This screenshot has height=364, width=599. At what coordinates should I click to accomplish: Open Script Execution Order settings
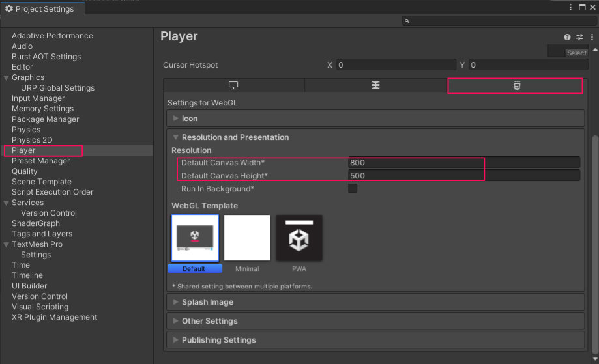pos(52,192)
